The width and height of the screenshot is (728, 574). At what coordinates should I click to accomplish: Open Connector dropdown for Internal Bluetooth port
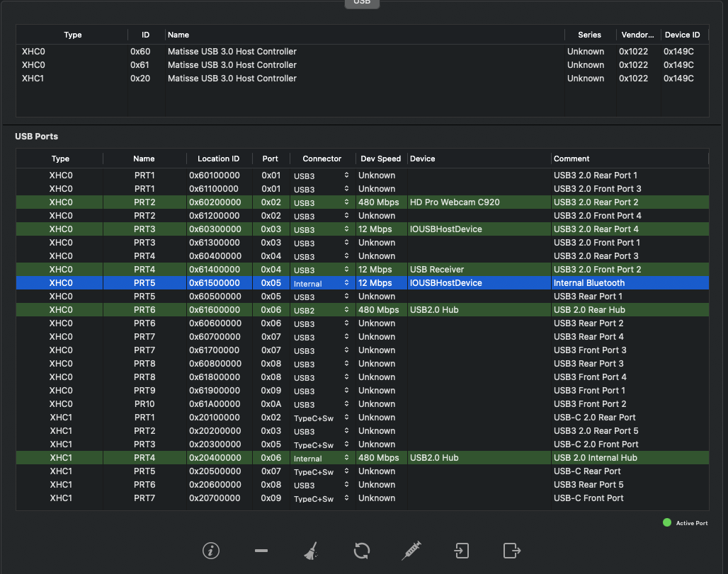pyautogui.click(x=346, y=283)
